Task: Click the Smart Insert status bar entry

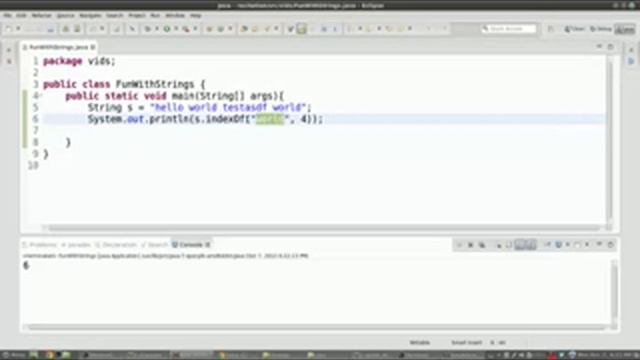Action: [467, 343]
